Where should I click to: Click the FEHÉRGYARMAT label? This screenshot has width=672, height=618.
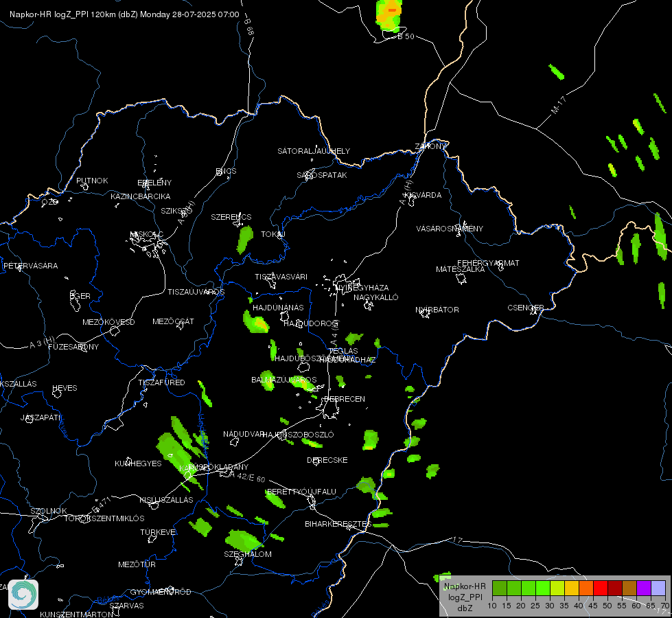click(488, 263)
